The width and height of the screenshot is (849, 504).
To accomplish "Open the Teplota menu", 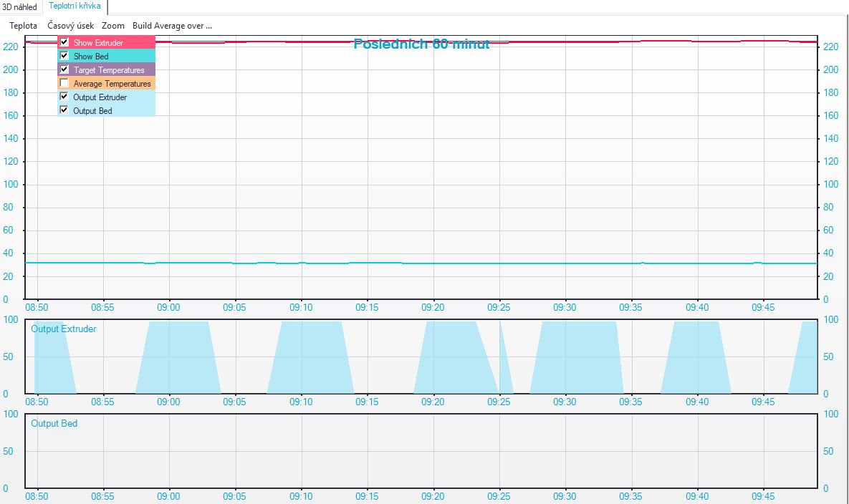I will (24, 25).
